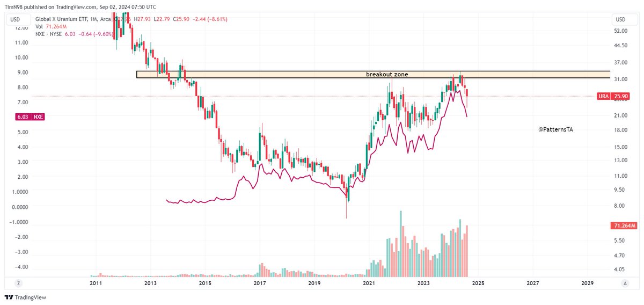644x305 pixels.
Task: Click the 2029 label on the time axis
Action: tap(588, 283)
